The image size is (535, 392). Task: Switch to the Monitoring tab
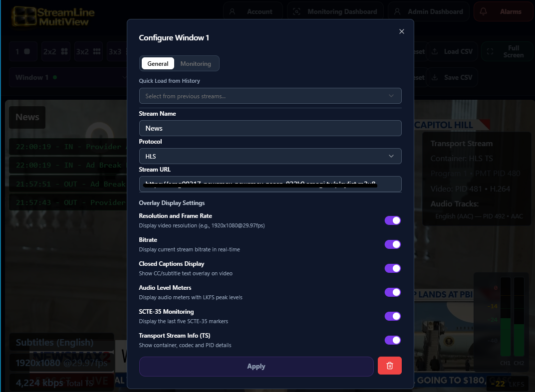click(196, 64)
